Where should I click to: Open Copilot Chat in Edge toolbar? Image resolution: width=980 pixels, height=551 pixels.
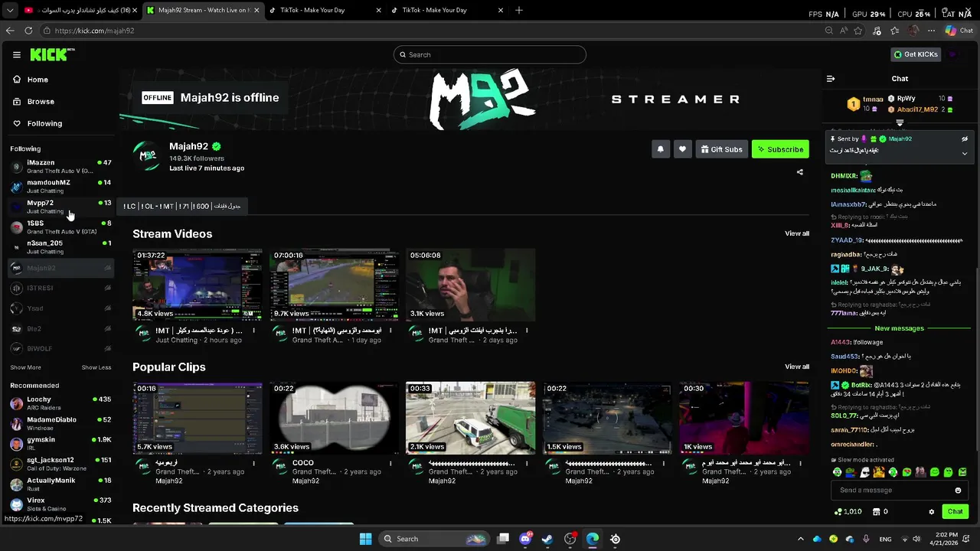click(959, 31)
